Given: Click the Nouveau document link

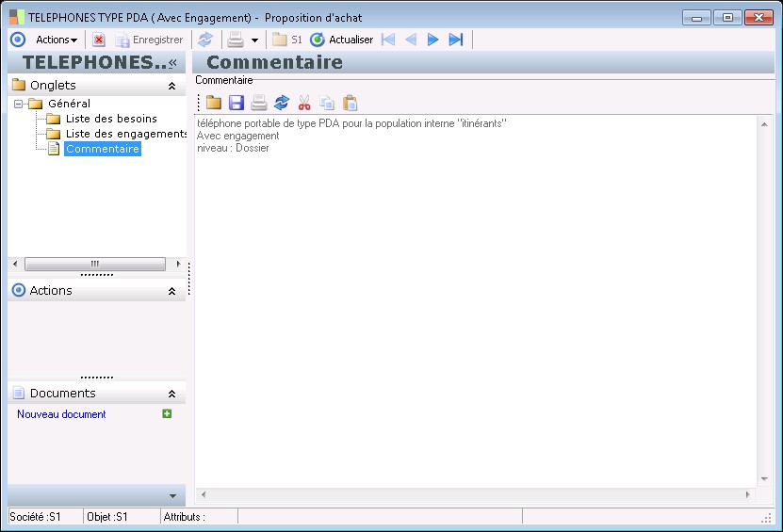Looking at the screenshot, I should coord(61,414).
